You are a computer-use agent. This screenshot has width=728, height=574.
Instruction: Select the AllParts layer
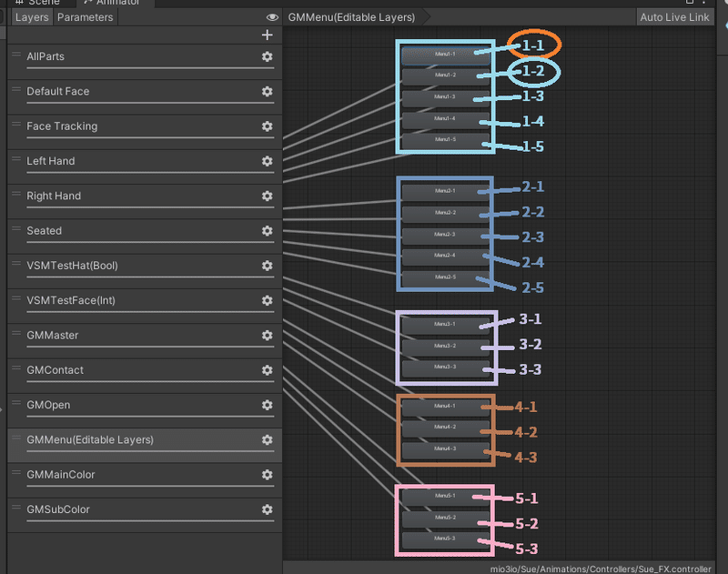pos(145,61)
